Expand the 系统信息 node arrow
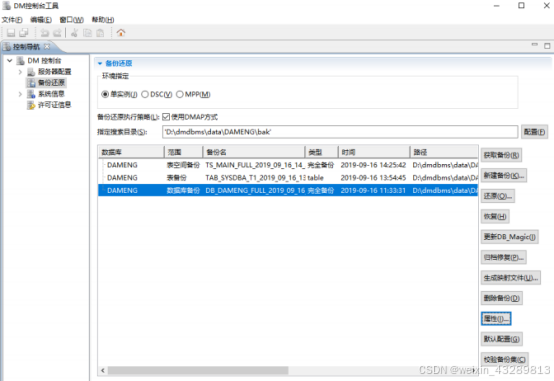Screen dimensions: 554x381 coord(20,94)
